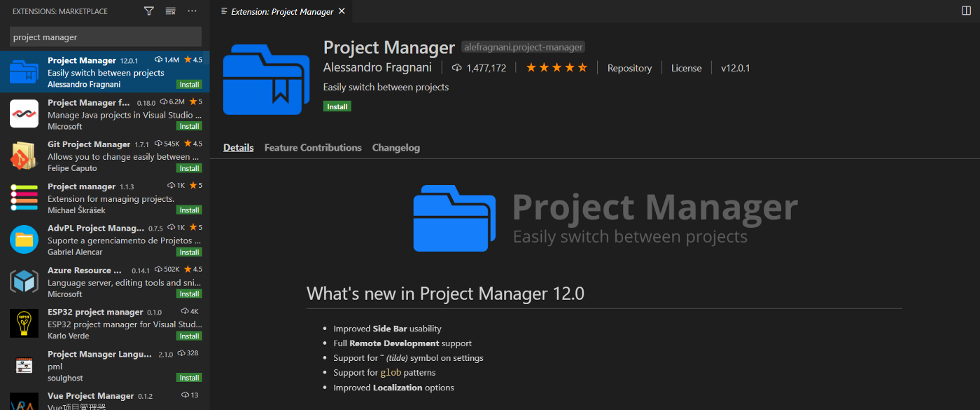The image size is (980, 410).
Task: Click the filter extensions funnel icon
Action: tap(148, 11)
